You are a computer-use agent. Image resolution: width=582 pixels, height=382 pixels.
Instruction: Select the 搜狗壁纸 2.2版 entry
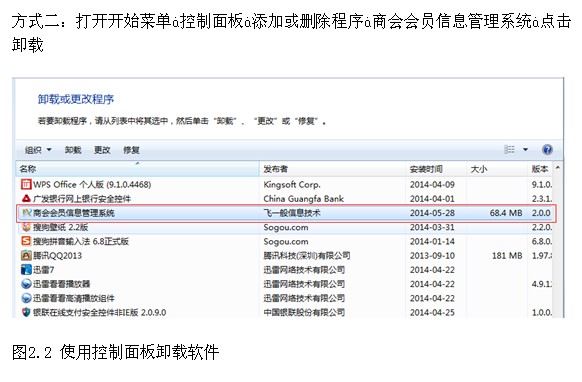[284, 227]
